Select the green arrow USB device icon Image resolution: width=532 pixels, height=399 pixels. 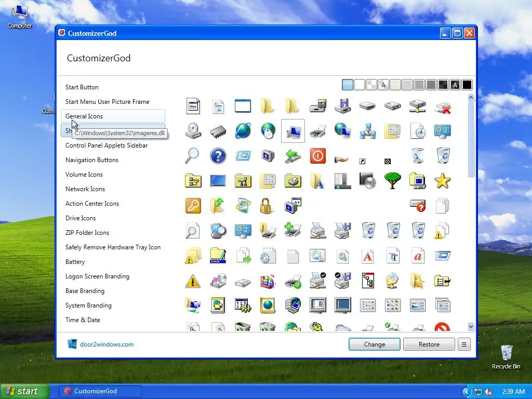pyautogui.click(x=293, y=156)
